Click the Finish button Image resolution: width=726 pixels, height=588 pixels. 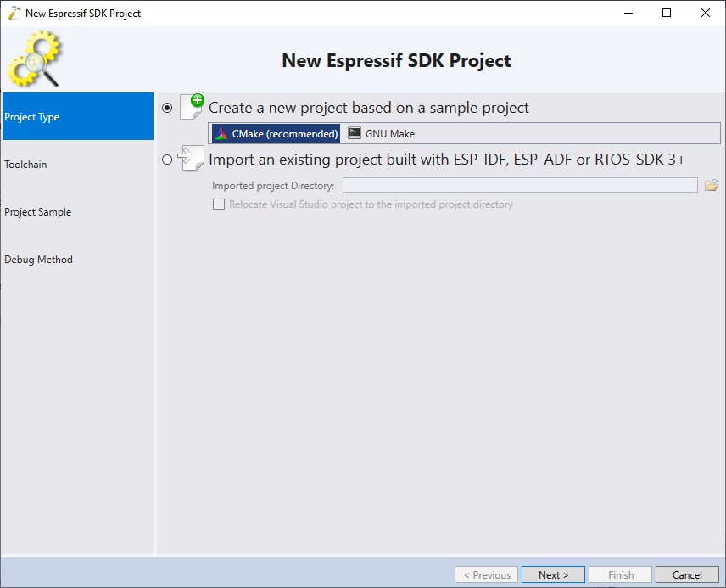click(x=621, y=574)
